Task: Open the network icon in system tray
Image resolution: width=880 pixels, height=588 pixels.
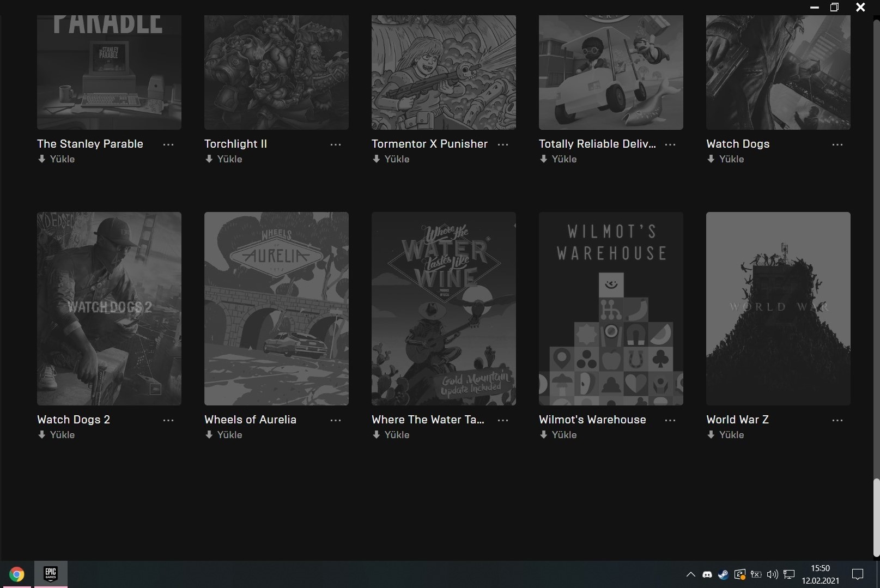Action: tap(789, 574)
